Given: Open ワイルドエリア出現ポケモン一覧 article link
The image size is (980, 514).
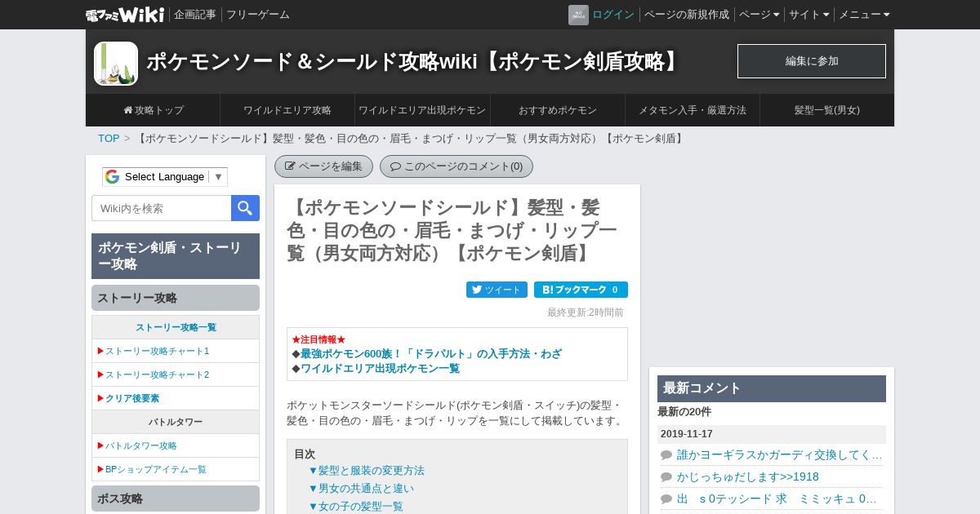Looking at the screenshot, I should (381, 369).
